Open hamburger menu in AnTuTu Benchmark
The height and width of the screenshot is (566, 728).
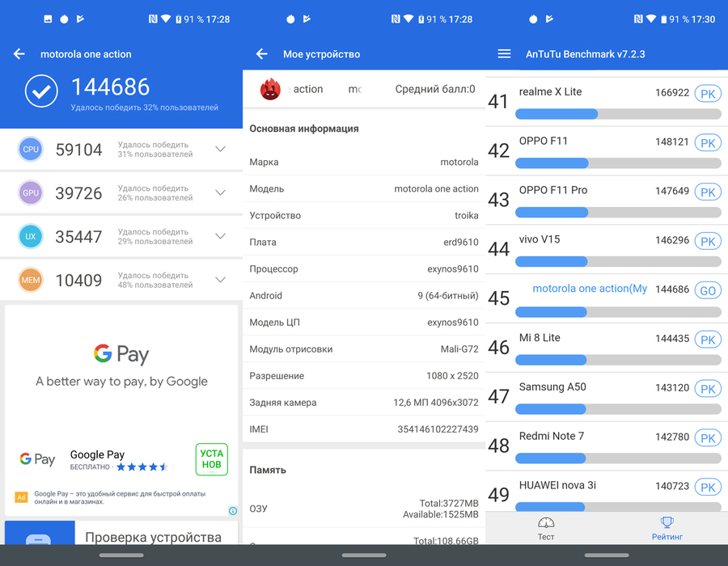tap(504, 54)
